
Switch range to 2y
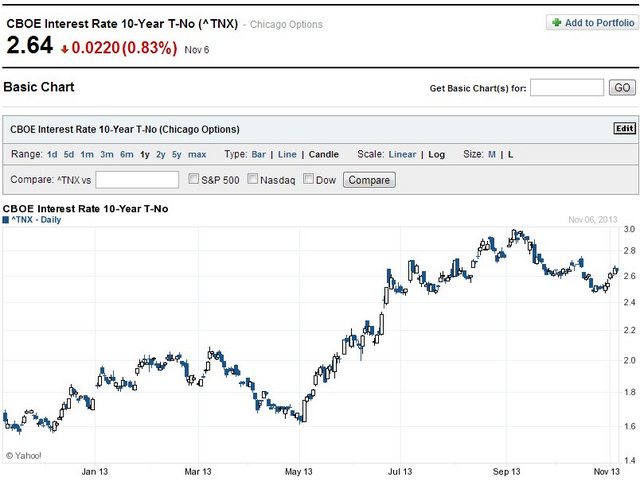click(x=161, y=155)
